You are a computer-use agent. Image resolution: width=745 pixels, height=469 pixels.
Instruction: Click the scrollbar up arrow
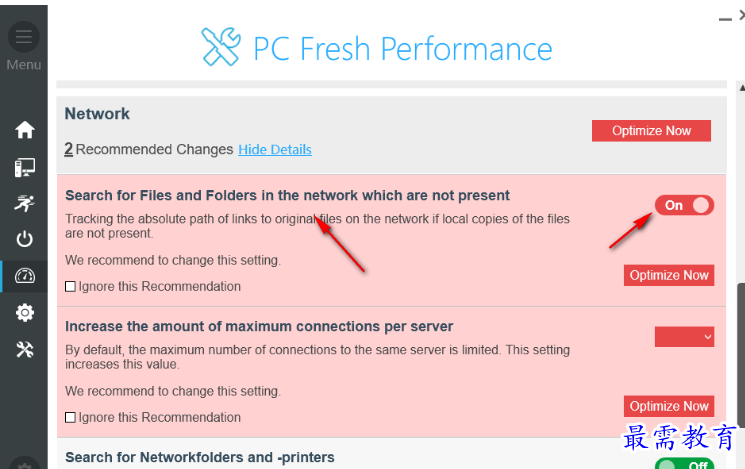click(742, 88)
